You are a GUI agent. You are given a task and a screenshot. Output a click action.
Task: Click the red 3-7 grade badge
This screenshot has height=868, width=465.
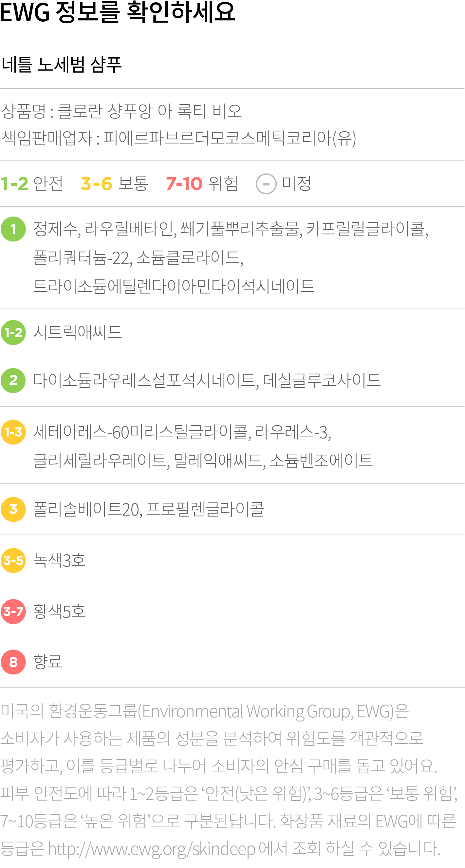click(x=13, y=611)
